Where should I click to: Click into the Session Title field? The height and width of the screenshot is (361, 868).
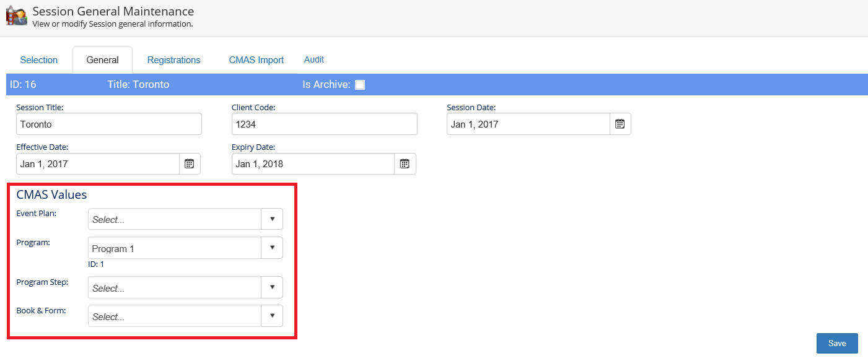coord(109,124)
